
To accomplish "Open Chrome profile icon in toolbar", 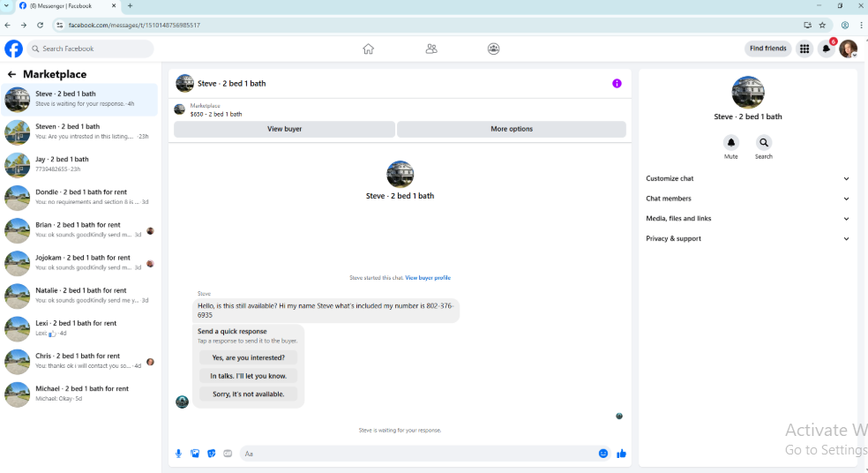I will [845, 25].
